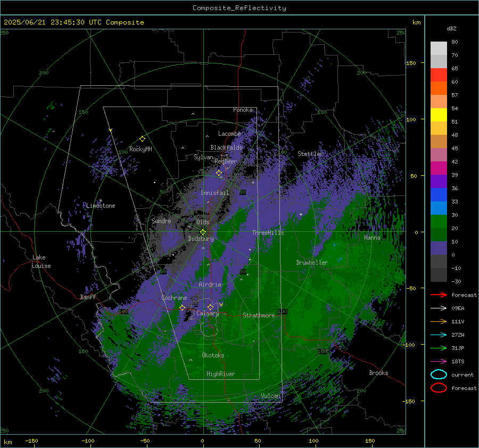Click the -30 dBZ legend value
This screenshot has height=448, width=479.
pyautogui.click(x=456, y=281)
